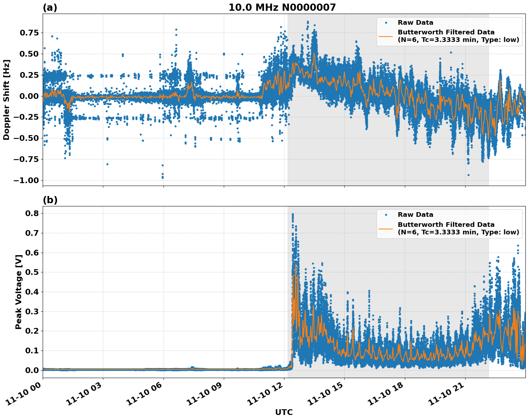Toggle the Raw Data entry in panel (a) legend
The image size is (529, 420).
click(x=416, y=22)
